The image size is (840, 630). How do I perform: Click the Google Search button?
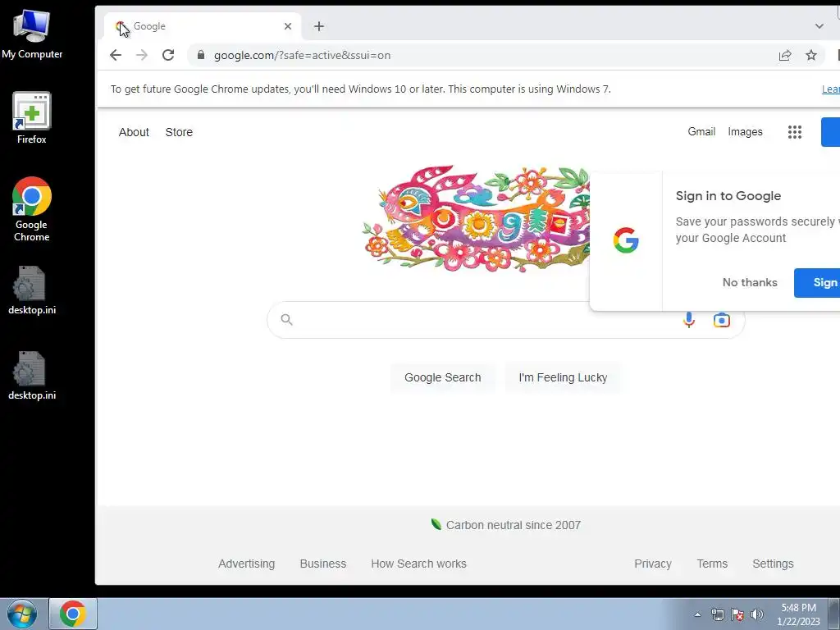point(442,377)
